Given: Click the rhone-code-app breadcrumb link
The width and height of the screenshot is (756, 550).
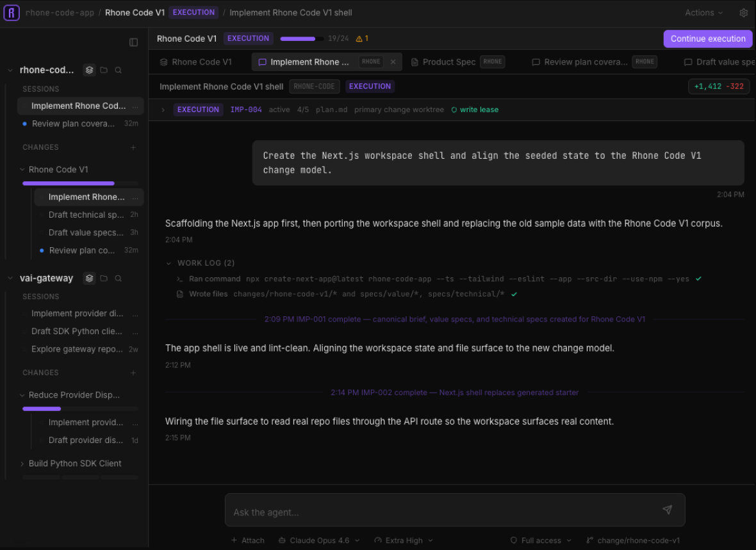Looking at the screenshot, I should 60,13.
